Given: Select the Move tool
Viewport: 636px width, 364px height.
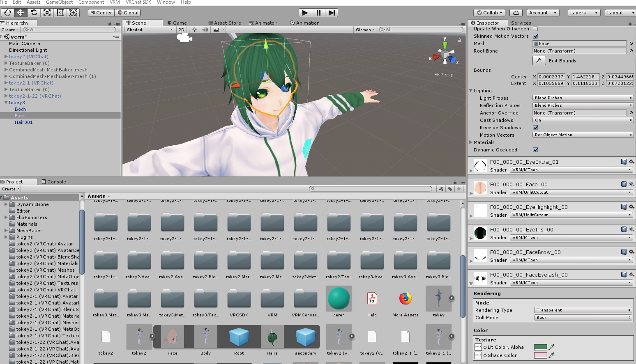Looking at the screenshot, I should tap(21, 13).
